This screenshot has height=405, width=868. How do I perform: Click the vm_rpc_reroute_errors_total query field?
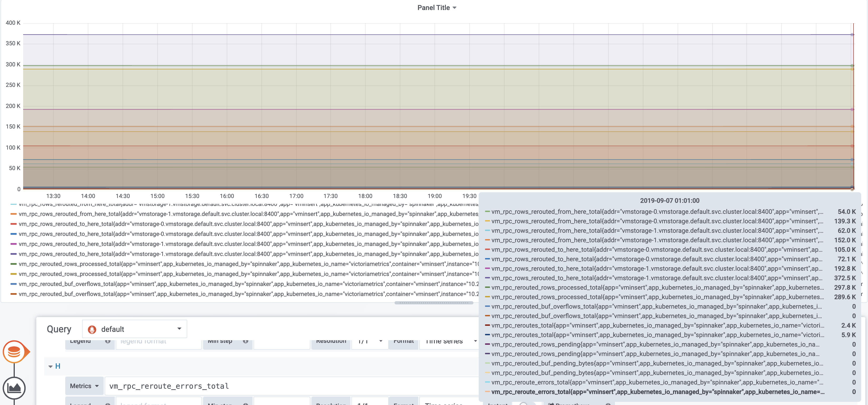tap(291, 386)
